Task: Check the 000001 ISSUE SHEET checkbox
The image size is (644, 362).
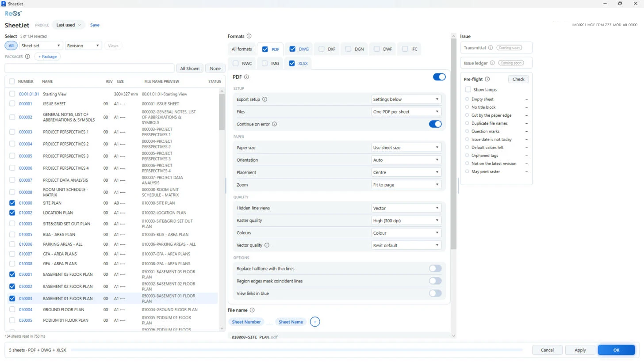Action: (x=12, y=104)
